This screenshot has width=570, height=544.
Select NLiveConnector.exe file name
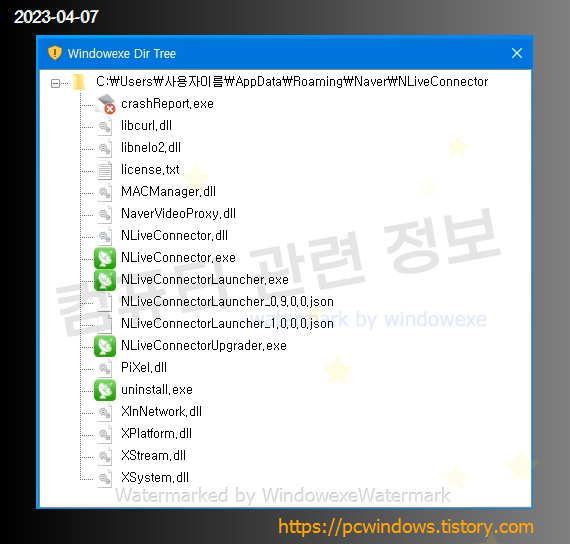pos(178,258)
